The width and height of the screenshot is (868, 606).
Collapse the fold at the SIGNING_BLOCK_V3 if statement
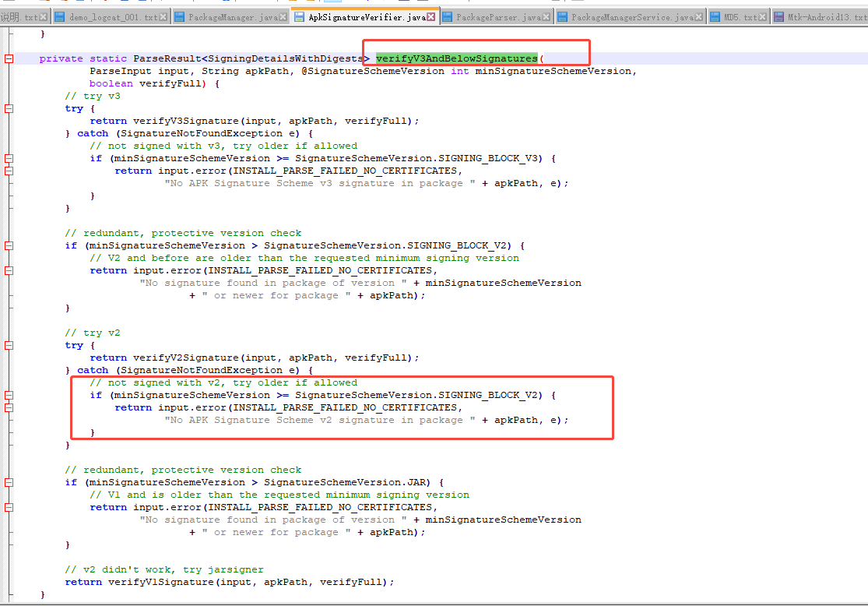[9, 158]
